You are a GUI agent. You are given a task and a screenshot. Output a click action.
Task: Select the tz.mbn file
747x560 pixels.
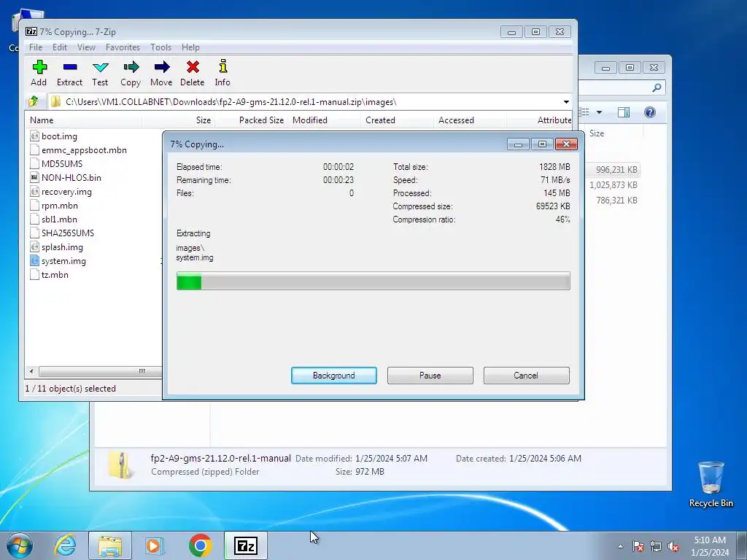(55, 275)
